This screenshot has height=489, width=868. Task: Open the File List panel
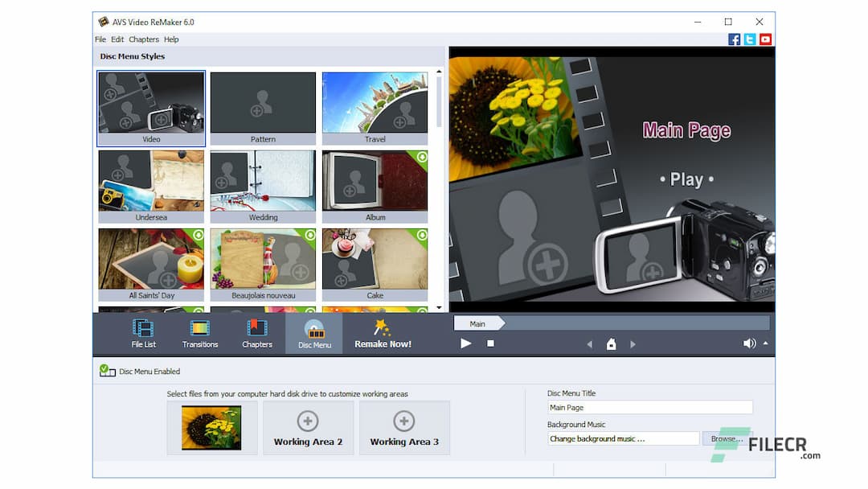pos(142,333)
